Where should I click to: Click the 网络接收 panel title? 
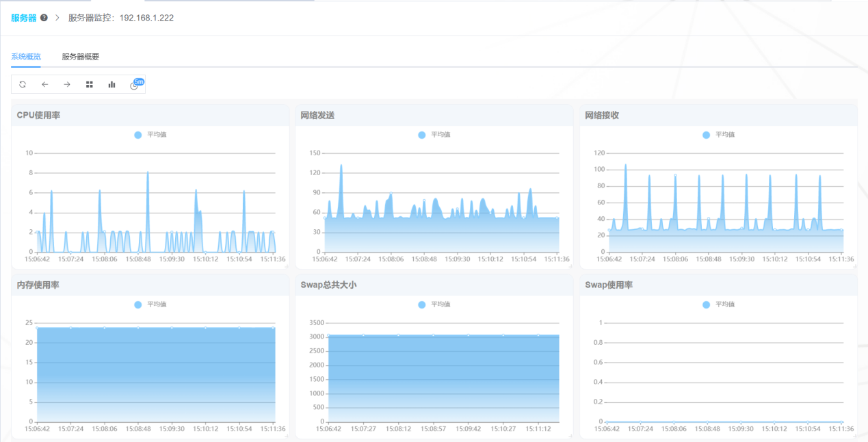click(602, 115)
